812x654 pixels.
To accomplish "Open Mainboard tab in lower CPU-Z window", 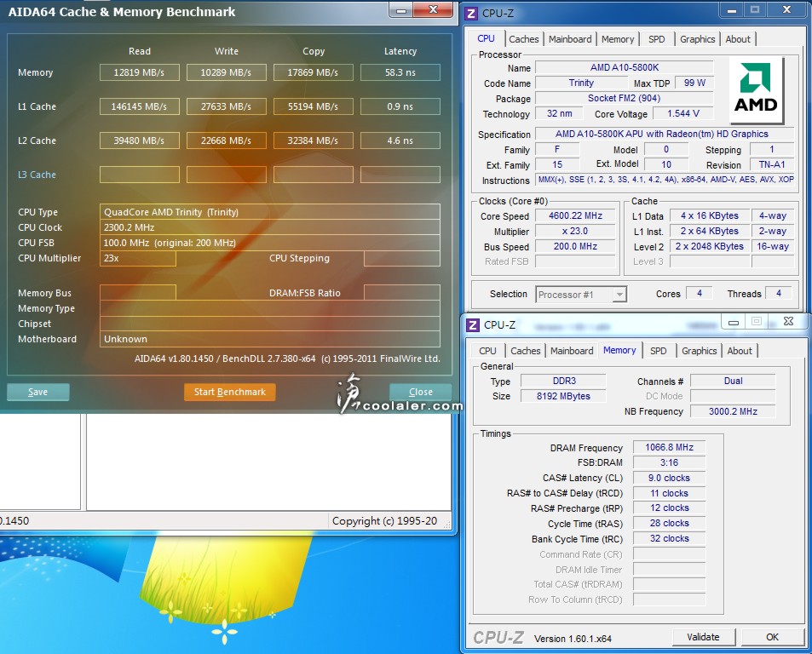I will [x=572, y=351].
